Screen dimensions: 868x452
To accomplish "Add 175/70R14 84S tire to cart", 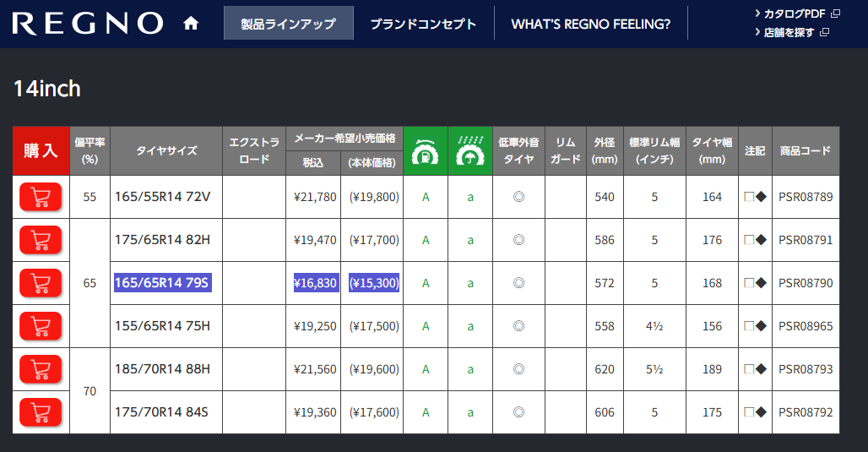I will click(x=41, y=412).
